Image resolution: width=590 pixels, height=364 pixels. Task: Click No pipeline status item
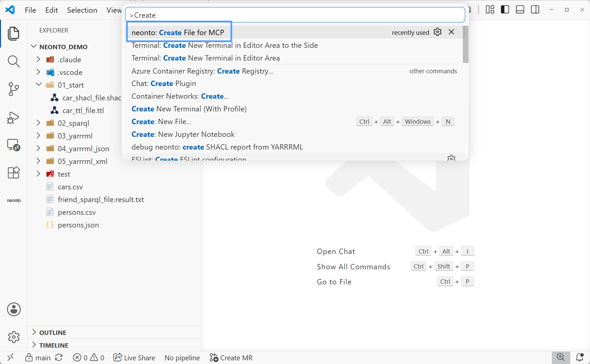[x=182, y=358]
